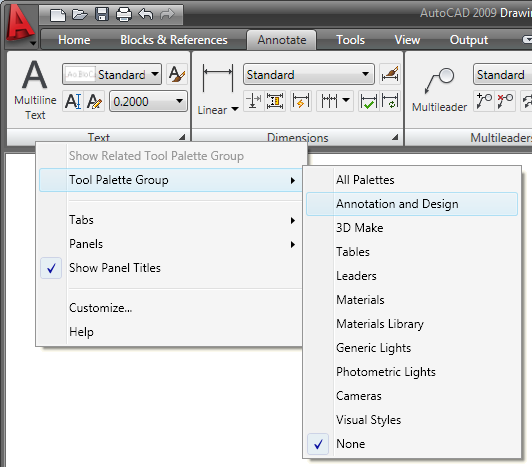Click the Open file icon
Viewport: 532px width, 467px height.
(80, 15)
